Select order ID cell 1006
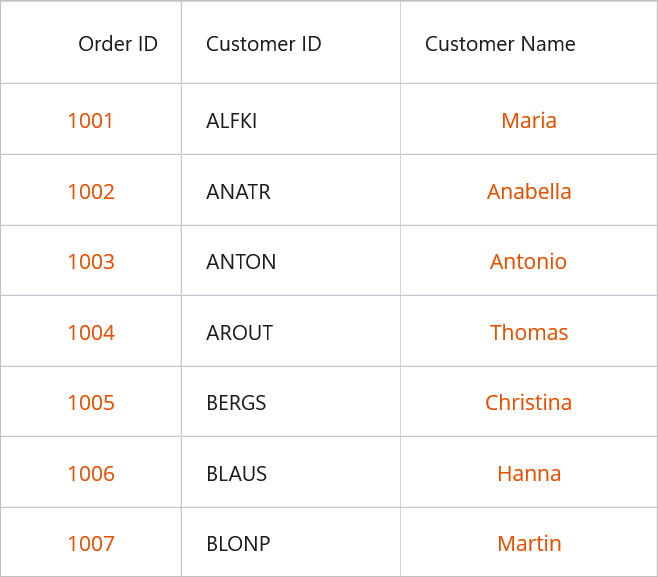 (x=91, y=474)
